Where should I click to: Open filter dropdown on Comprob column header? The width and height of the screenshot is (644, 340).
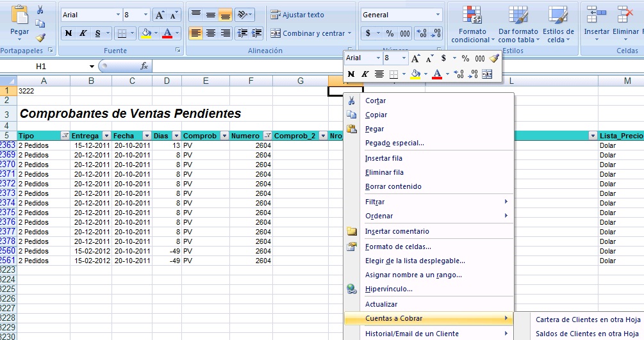tap(224, 136)
